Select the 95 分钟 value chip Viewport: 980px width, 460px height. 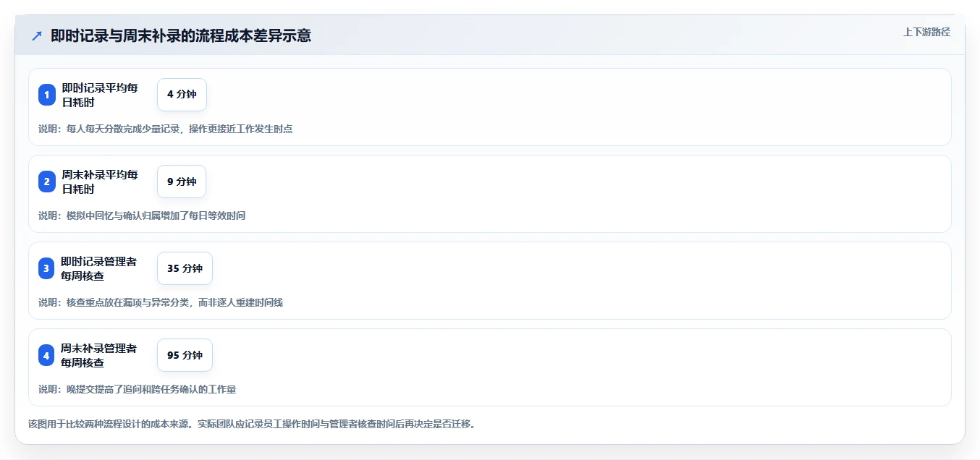click(x=185, y=355)
